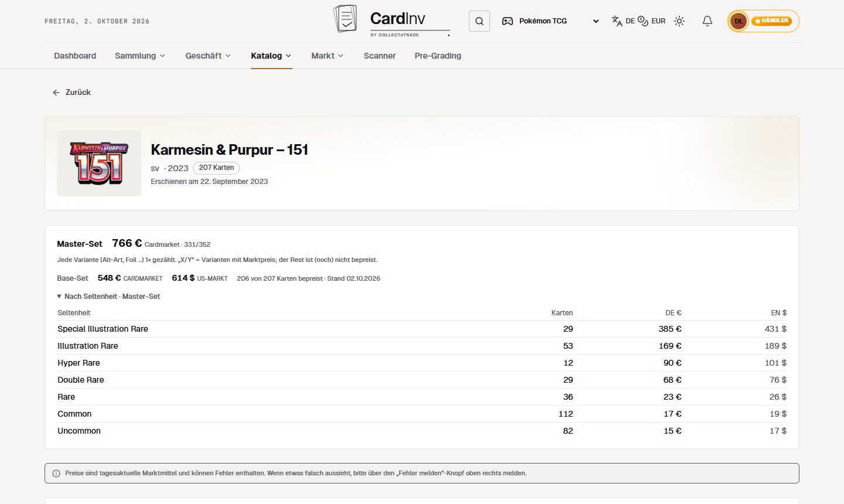844x504 pixels.
Task: Expand the Sammlung menu
Action: coord(140,56)
